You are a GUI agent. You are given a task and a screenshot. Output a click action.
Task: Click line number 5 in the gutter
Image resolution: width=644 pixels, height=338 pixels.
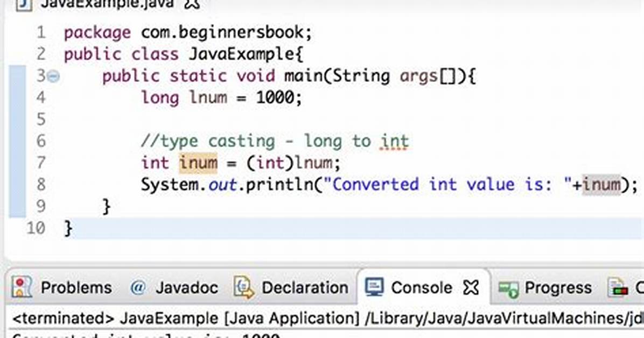pyautogui.click(x=41, y=119)
